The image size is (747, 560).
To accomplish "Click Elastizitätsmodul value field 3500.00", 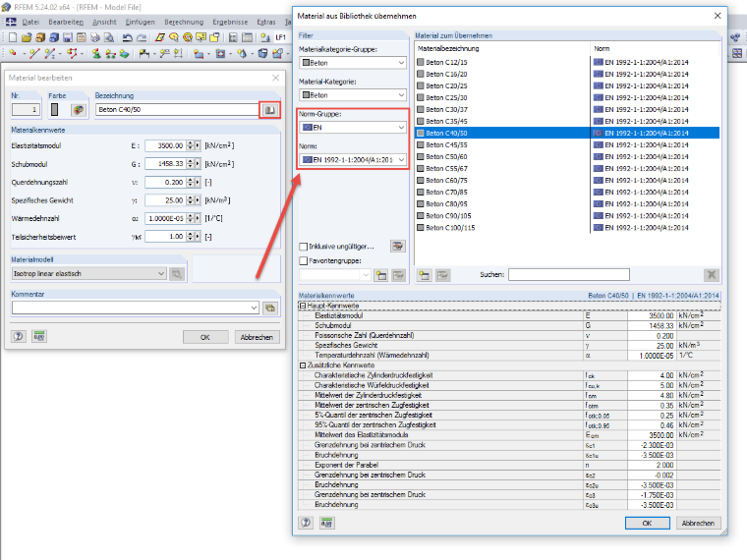I will (165, 145).
